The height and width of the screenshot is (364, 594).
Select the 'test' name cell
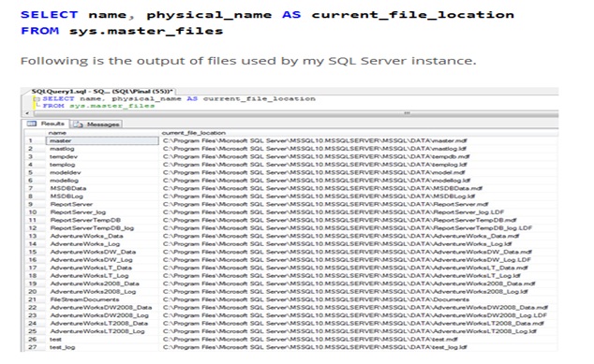tap(102, 340)
